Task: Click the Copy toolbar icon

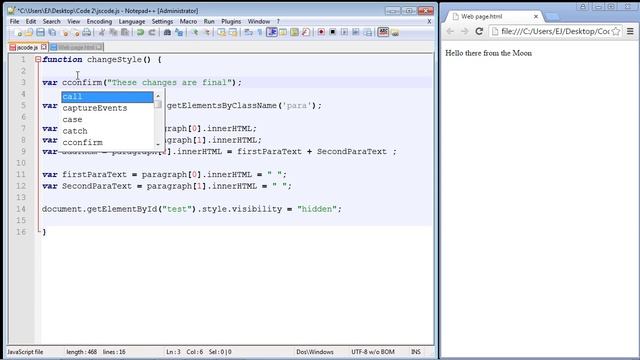Action: click(113, 32)
